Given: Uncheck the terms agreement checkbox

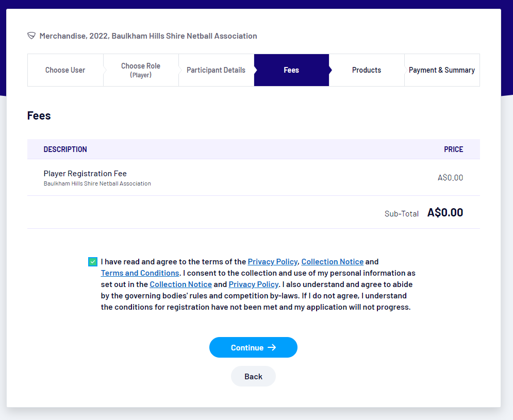Looking at the screenshot, I should point(93,262).
